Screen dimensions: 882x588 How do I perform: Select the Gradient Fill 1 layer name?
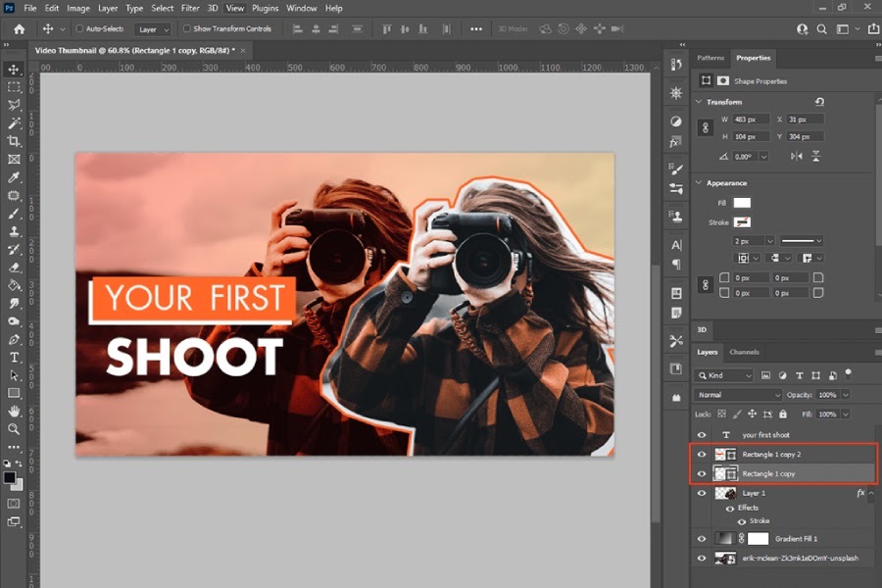click(x=796, y=538)
